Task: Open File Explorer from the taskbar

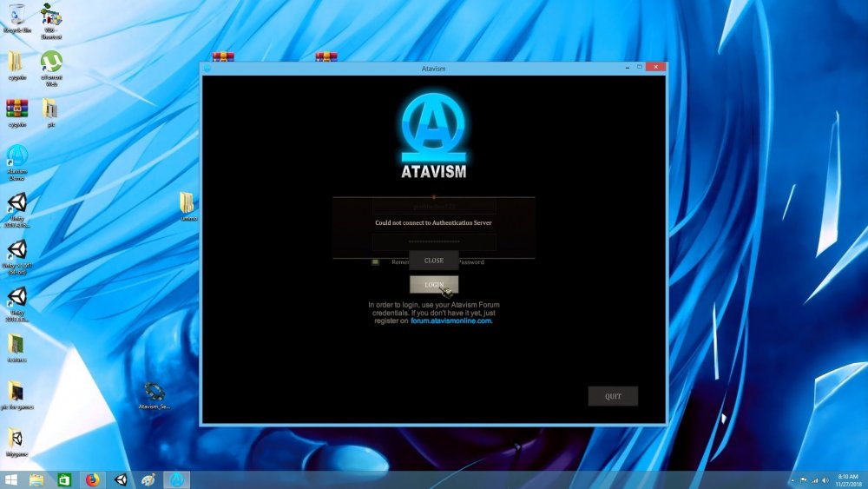Action: click(x=36, y=479)
